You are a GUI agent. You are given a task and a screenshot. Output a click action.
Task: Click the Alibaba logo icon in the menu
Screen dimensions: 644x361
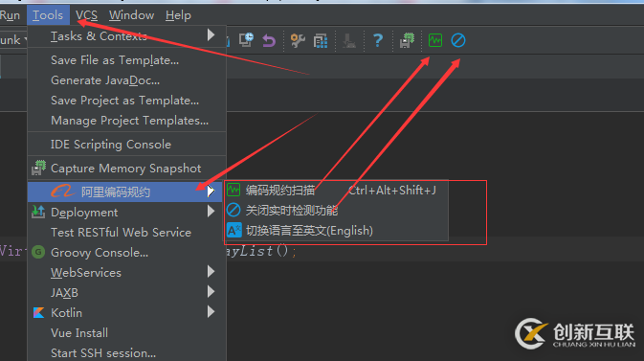[62, 192]
